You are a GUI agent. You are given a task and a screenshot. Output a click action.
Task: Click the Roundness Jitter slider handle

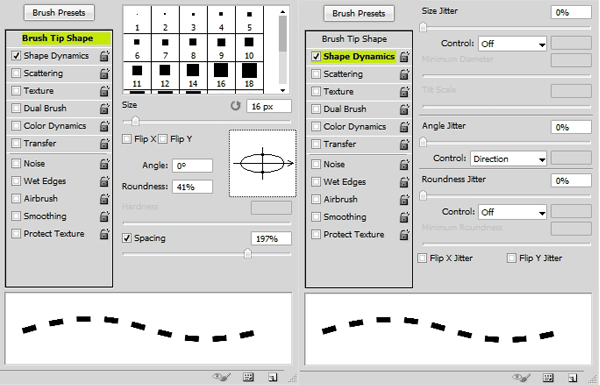click(x=423, y=196)
